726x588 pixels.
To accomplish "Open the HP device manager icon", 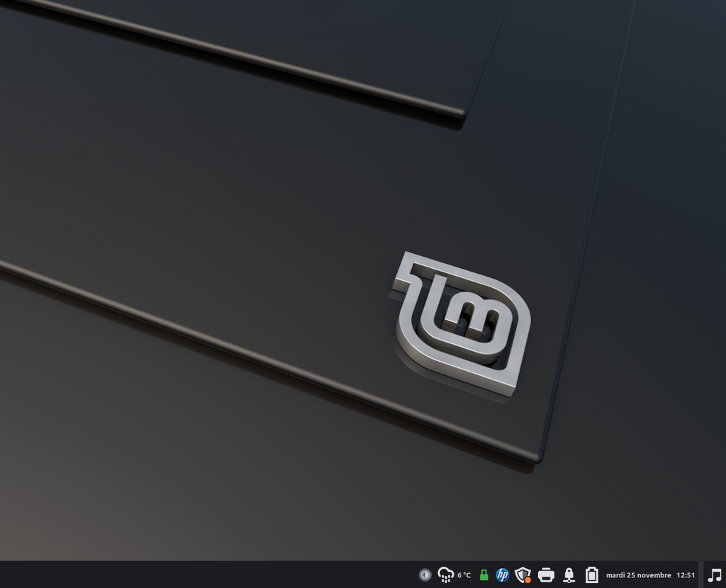I will 503,575.
